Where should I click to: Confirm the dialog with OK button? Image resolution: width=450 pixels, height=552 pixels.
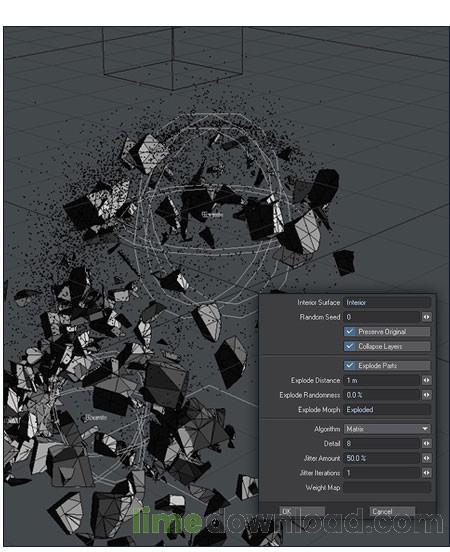302,511
